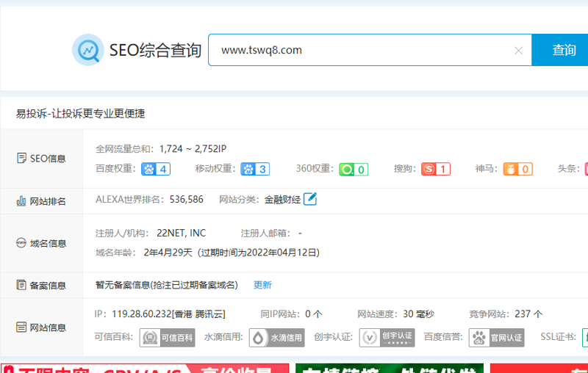Image resolution: width=588 pixels, height=373 pixels.
Task: Click the 百度信誉 官网认证 badge
Action: (x=497, y=338)
